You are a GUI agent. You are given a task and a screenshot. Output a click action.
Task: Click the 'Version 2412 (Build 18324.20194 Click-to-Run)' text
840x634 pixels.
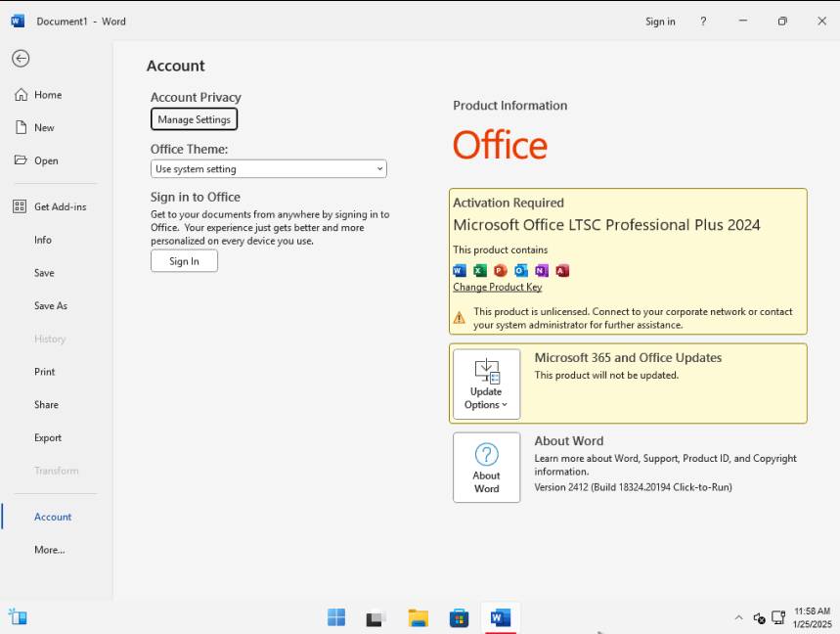pyautogui.click(x=634, y=487)
